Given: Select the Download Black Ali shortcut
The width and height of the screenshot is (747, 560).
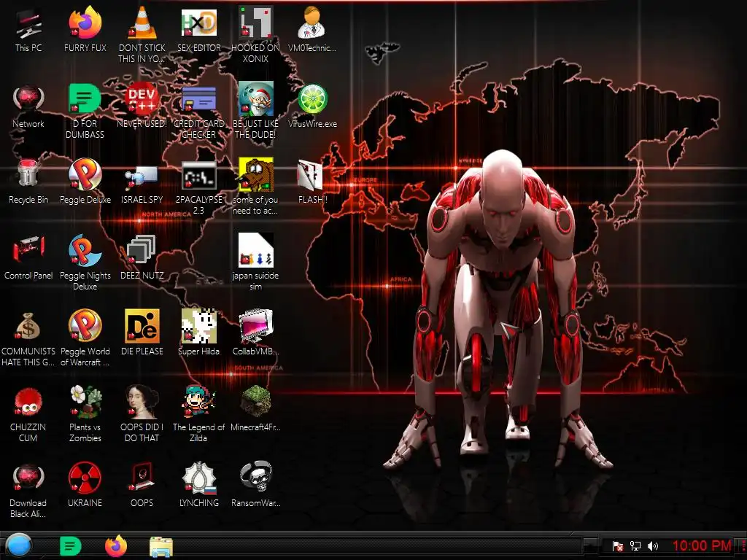Looking at the screenshot, I should click(x=28, y=477).
